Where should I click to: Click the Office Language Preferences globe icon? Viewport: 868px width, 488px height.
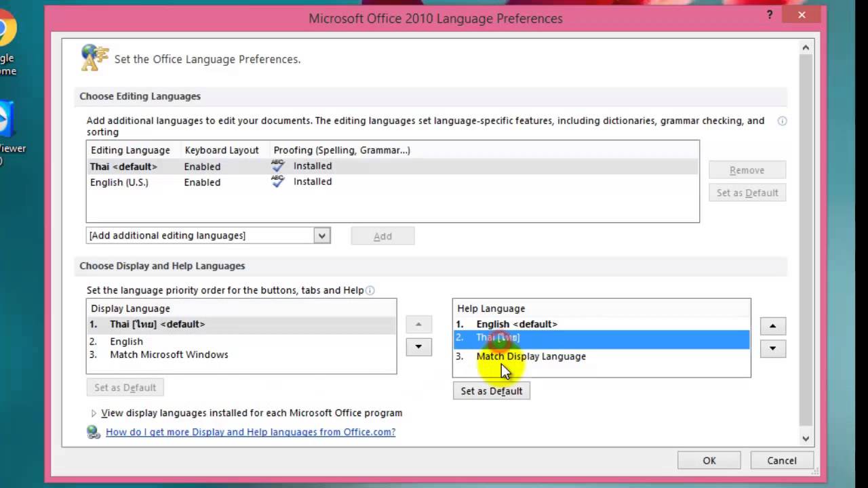pyautogui.click(x=94, y=57)
